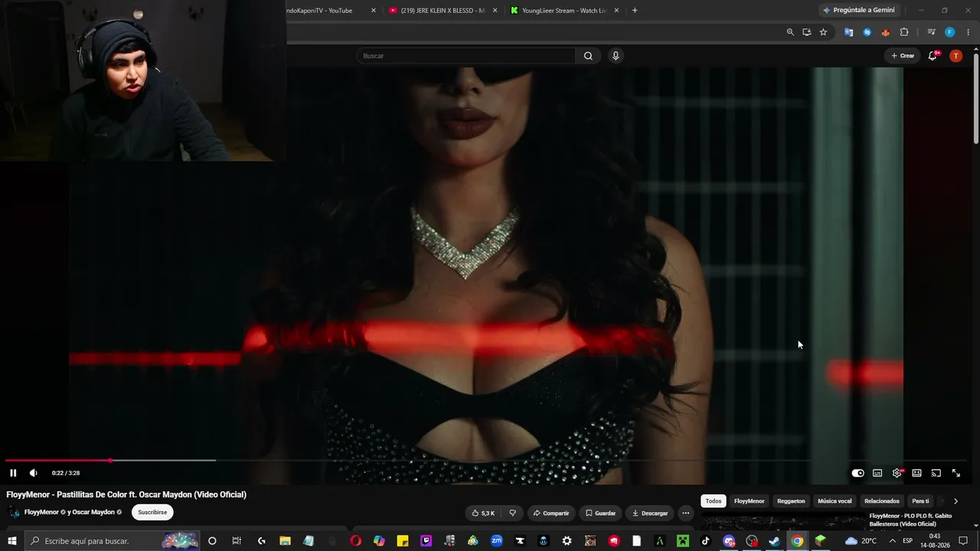The image size is (980, 551).
Task: Open the Windows Start menu
Action: pyautogui.click(x=12, y=541)
